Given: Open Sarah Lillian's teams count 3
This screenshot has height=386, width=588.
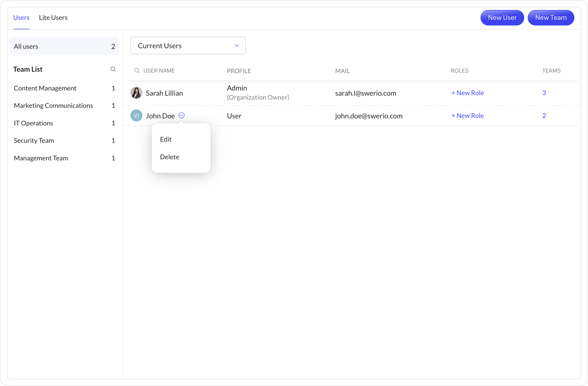Looking at the screenshot, I should [x=544, y=93].
